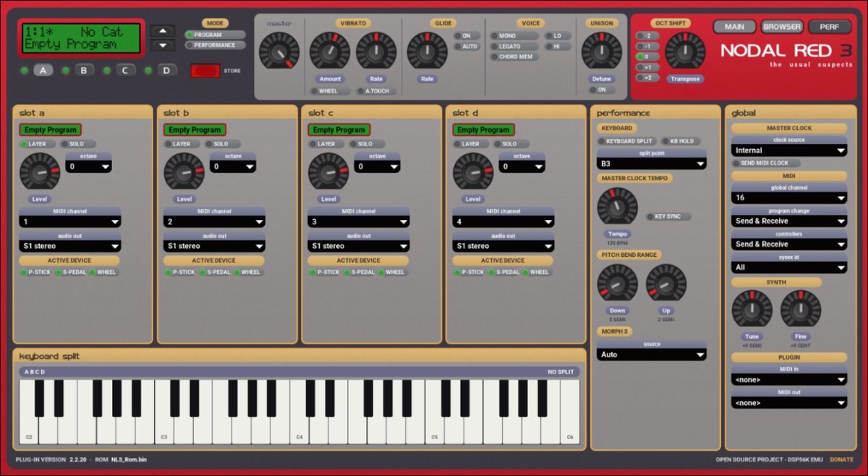
Task: Enable Glide AUTO
Action: (x=467, y=46)
